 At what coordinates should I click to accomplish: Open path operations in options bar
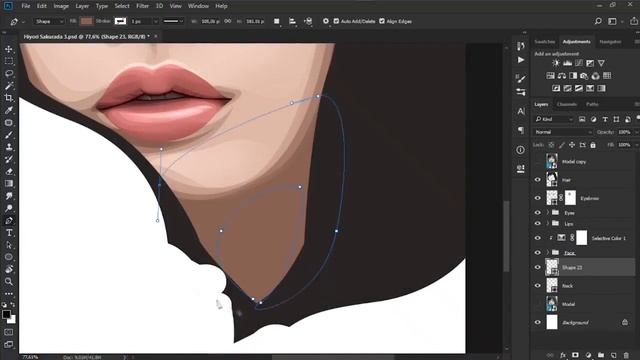click(277, 21)
